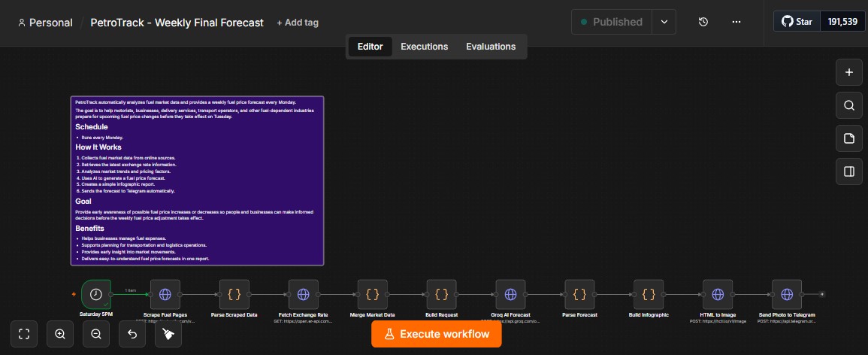Open the Build Infographic code node
This screenshot has width=868, height=355.
[x=649, y=294]
